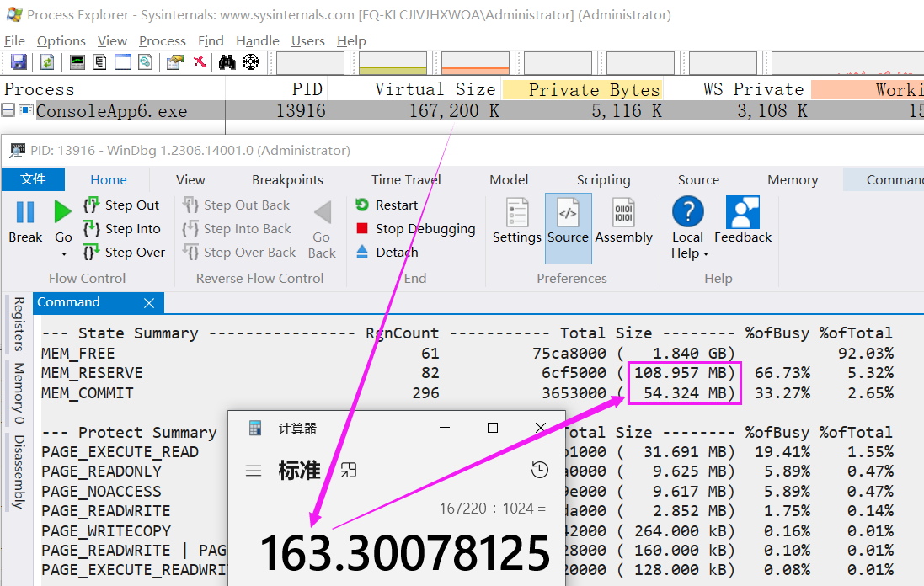924x586 pixels.
Task: Open WinDbg Settings
Action: [x=517, y=221]
